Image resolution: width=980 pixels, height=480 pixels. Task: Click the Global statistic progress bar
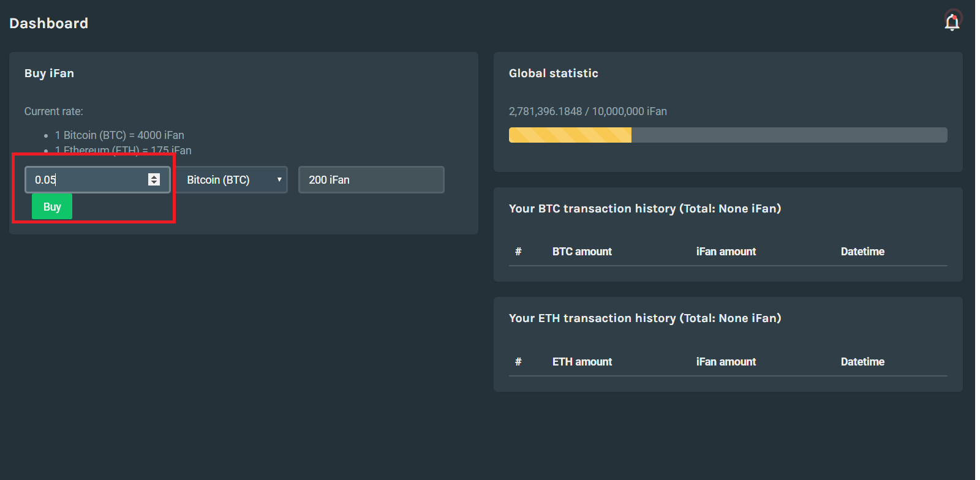(728, 135)
